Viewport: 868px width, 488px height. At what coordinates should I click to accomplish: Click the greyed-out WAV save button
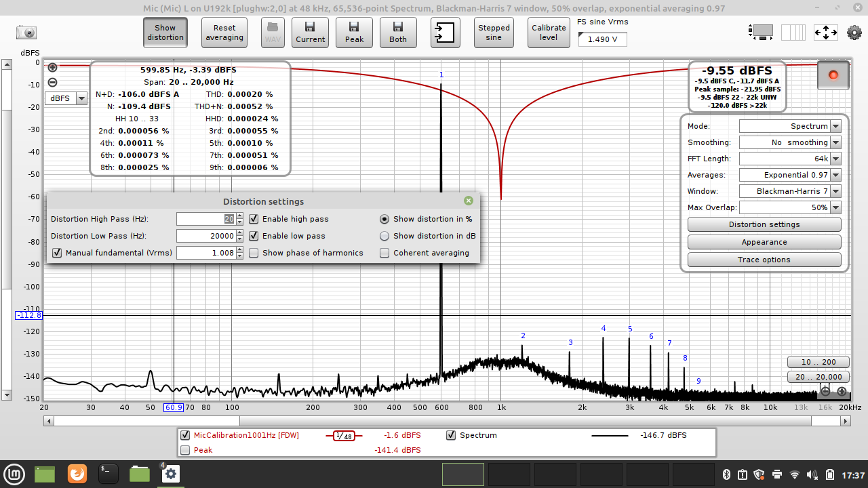273,33
